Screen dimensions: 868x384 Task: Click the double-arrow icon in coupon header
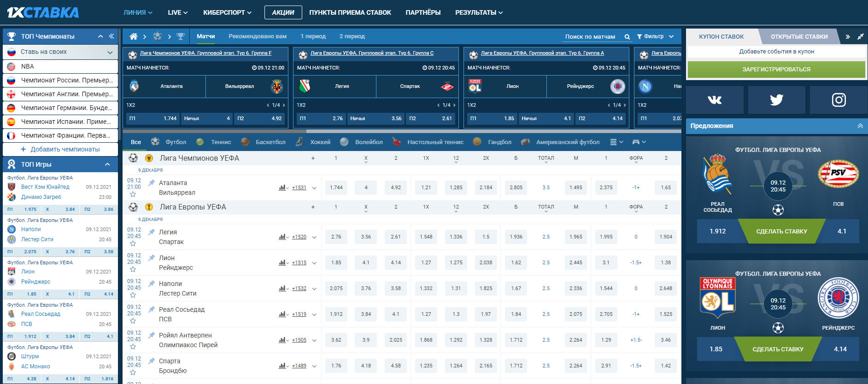click(x=848, y=37)
